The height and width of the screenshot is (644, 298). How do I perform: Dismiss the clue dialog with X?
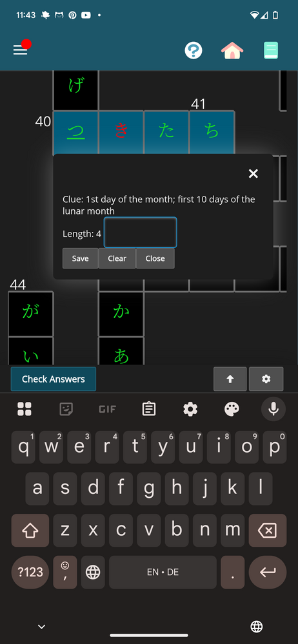click(x=253, y=174)
